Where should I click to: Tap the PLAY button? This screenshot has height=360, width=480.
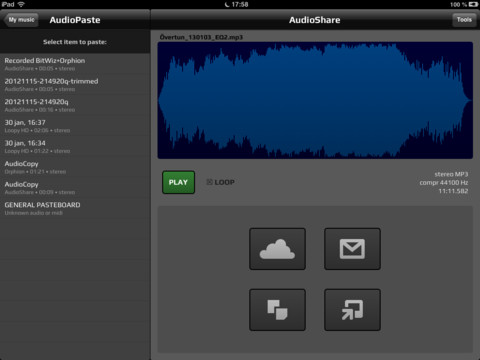pos(178,182)
